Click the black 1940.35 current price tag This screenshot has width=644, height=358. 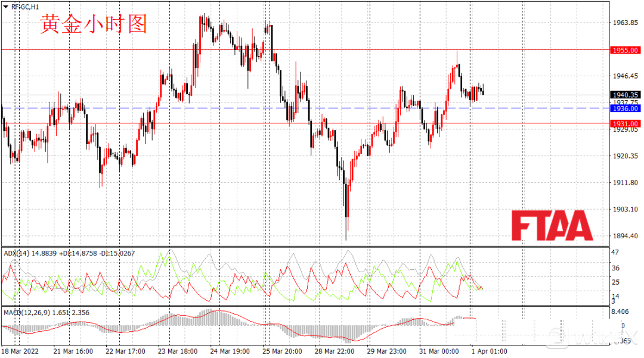[x=626, y=95]
